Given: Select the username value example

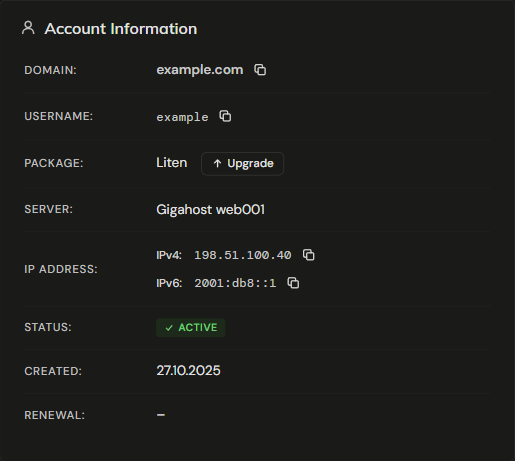Looking at the screenshot, I should (x=182, y=117).
